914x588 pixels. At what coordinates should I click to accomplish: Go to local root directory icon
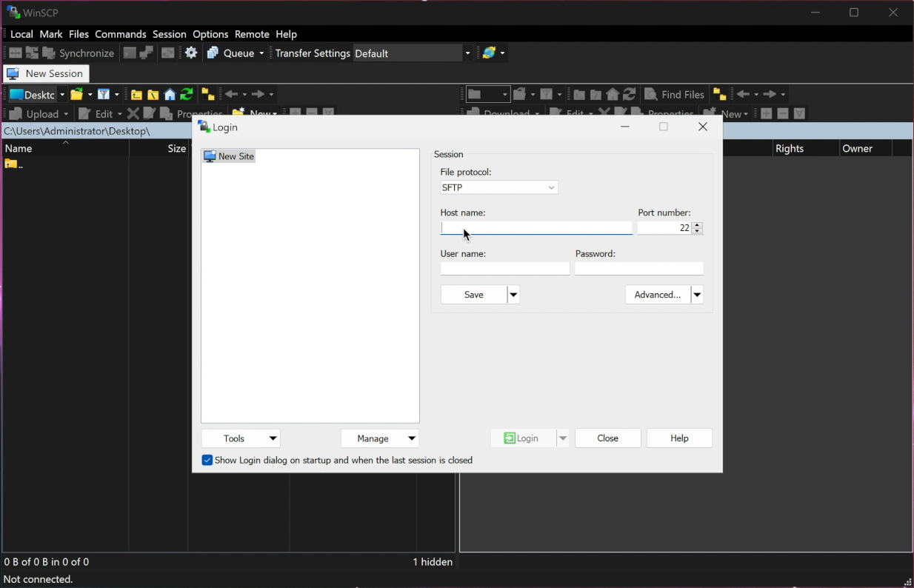(153, 94)
